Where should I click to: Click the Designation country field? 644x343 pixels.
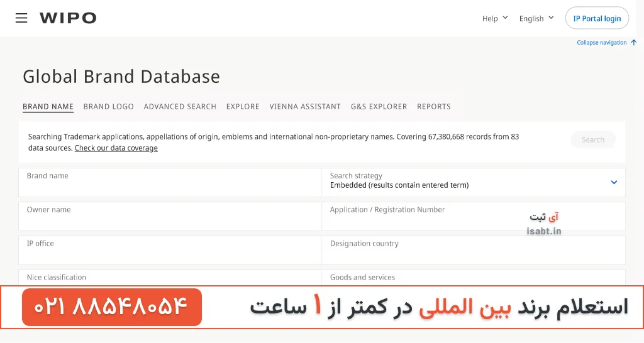(474, 250)
